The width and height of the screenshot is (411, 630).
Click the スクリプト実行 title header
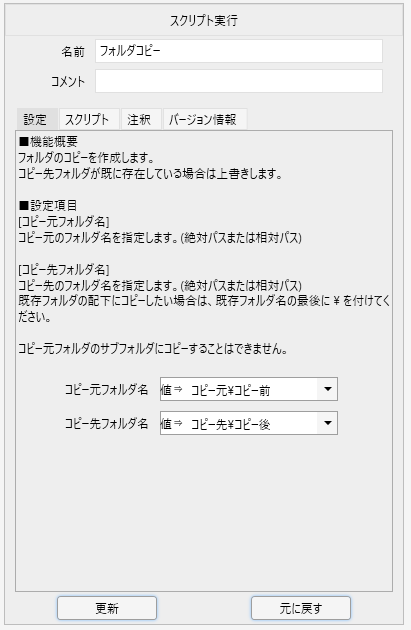204,20
